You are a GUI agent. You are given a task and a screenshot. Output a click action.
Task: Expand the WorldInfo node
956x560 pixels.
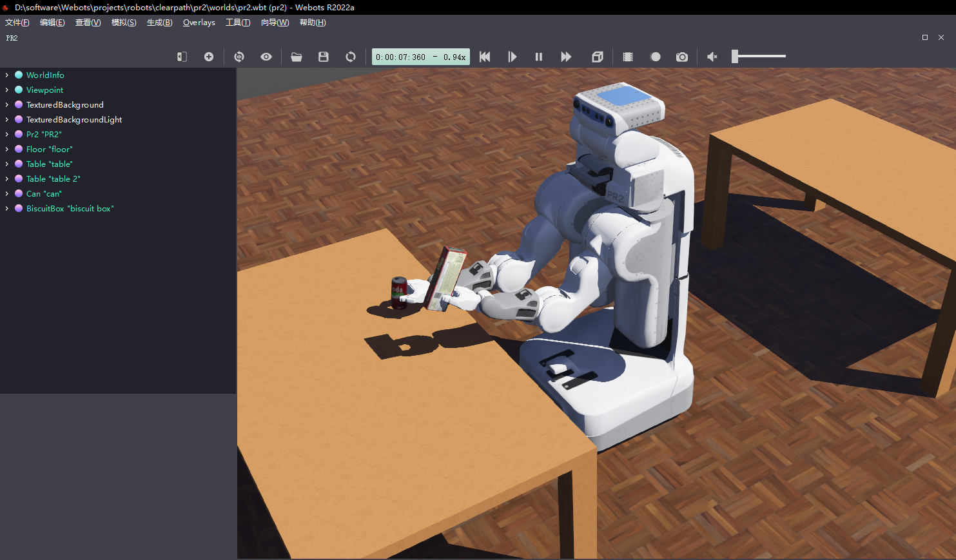coord(7,75)
